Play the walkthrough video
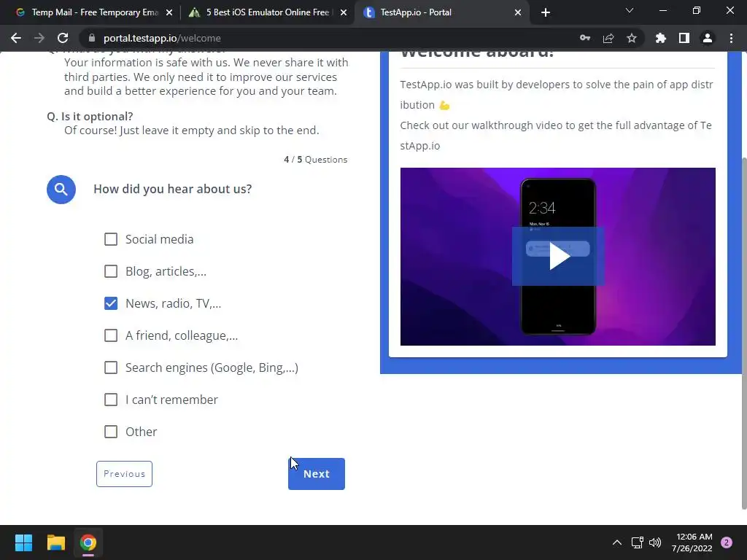 point(558,256)
